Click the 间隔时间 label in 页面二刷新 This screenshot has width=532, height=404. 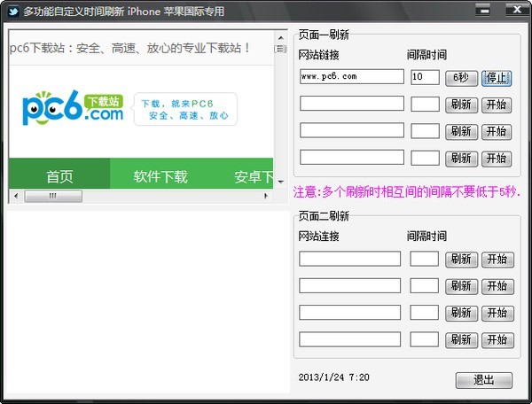[x=426, y=237]
